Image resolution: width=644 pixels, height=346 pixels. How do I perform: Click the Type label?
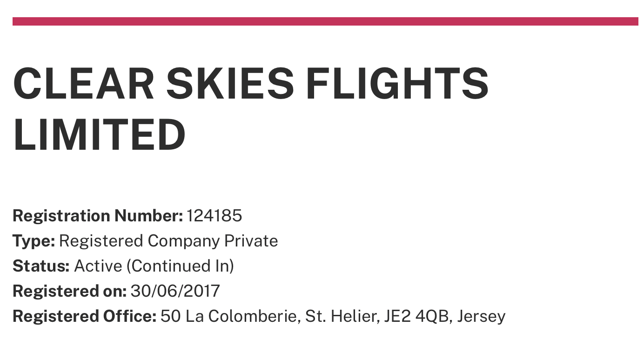click(x=34, y=241)
